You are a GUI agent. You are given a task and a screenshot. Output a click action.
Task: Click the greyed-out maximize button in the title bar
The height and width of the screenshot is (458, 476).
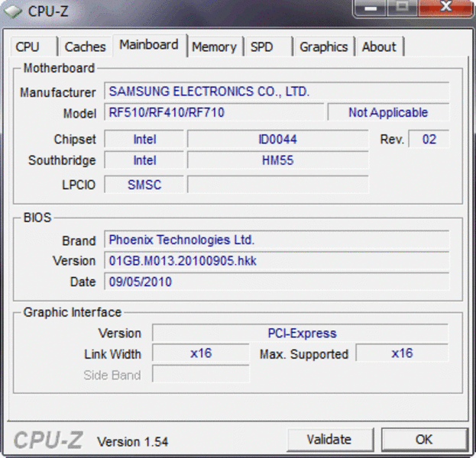pos(402,8)
